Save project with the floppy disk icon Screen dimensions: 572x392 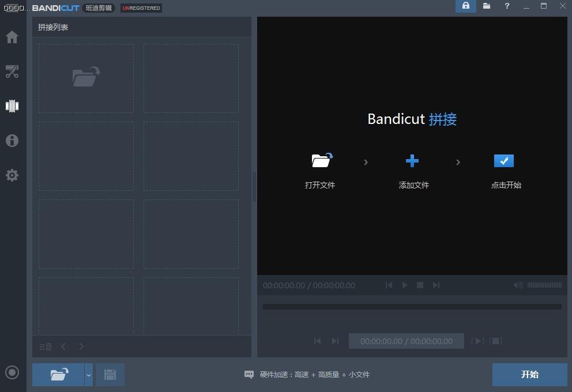(110, 375)
